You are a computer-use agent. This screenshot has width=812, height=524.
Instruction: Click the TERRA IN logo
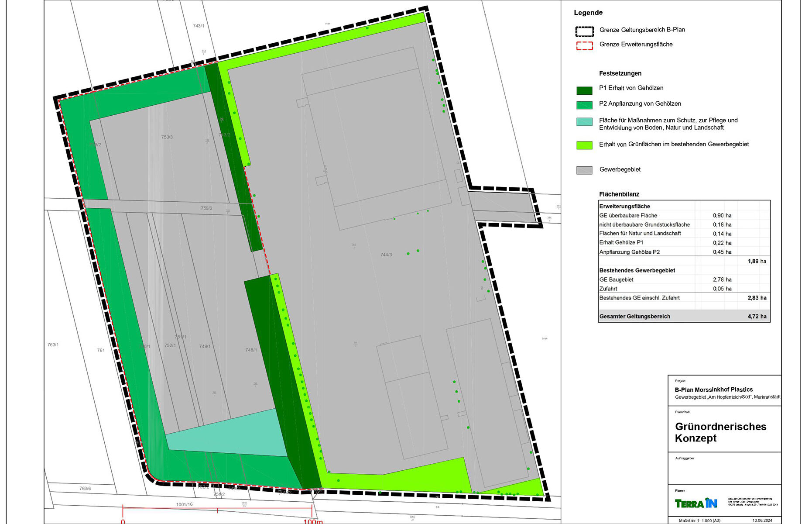coord(696,503)
